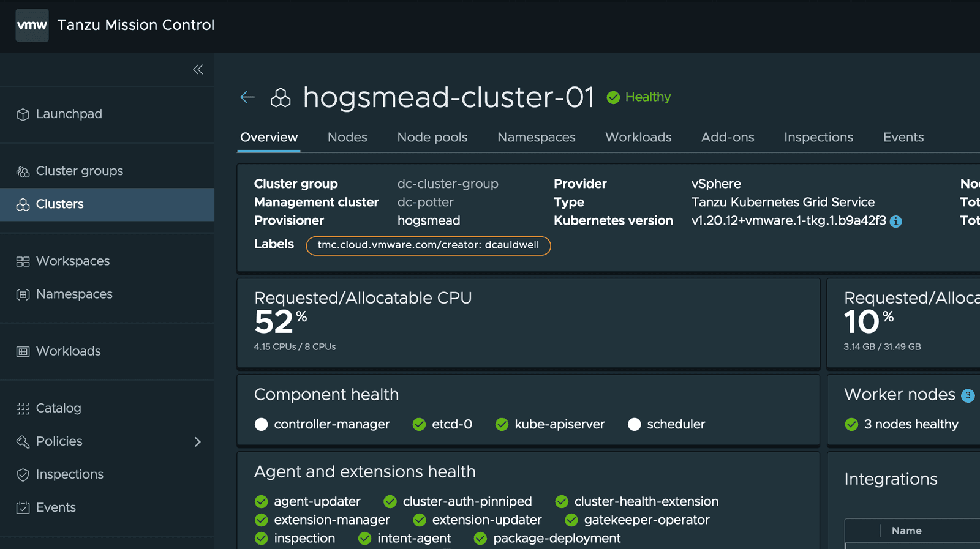Click the kube-apiserver green check icon
Viewport: 980px width, 549px height.
[502, 424]
